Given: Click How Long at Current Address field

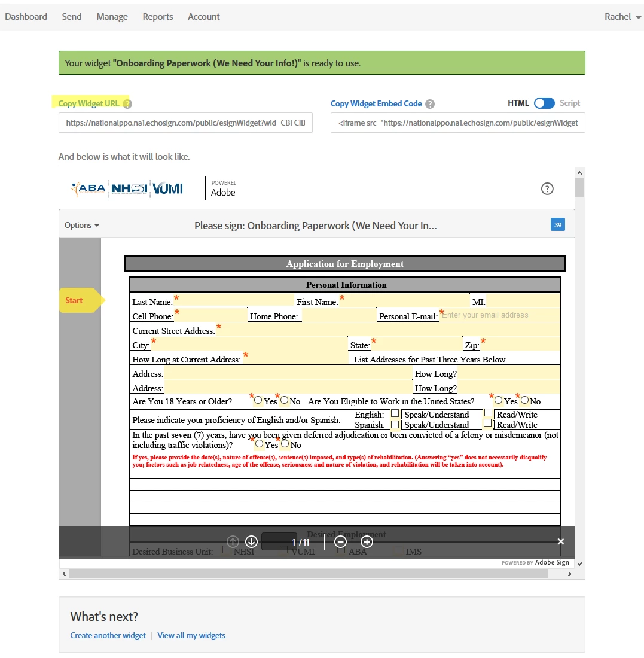Looking at the screenshot, I should [x=295, y=358].
